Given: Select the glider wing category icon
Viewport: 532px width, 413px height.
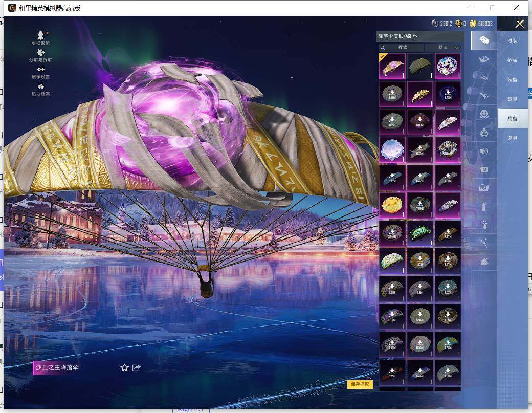Looking at the screenshot, I should point(484,59).
